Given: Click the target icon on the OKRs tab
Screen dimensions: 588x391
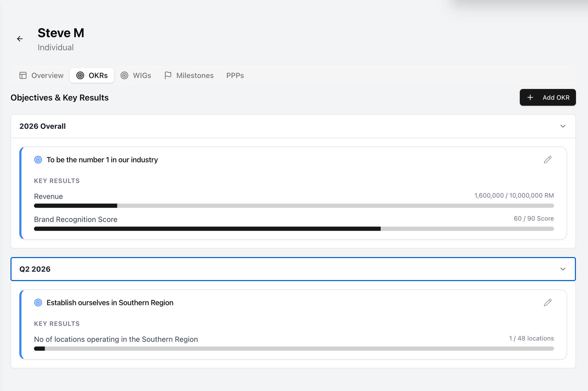Looking at the screenshot, I should point(80,75).
